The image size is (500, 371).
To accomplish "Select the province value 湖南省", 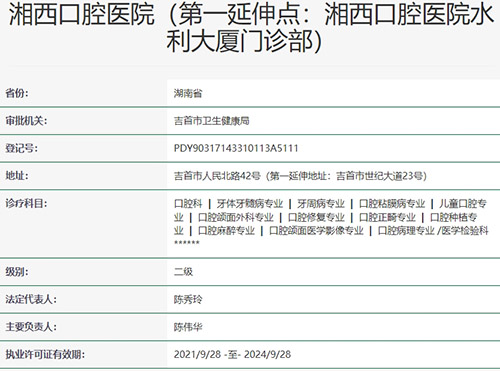I will [x=188, y=93].
